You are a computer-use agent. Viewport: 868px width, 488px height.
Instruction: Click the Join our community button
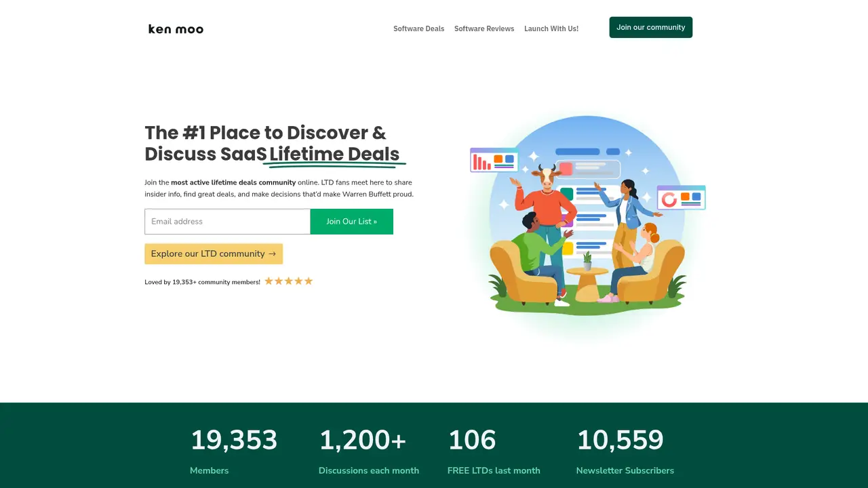click(651, 27)
